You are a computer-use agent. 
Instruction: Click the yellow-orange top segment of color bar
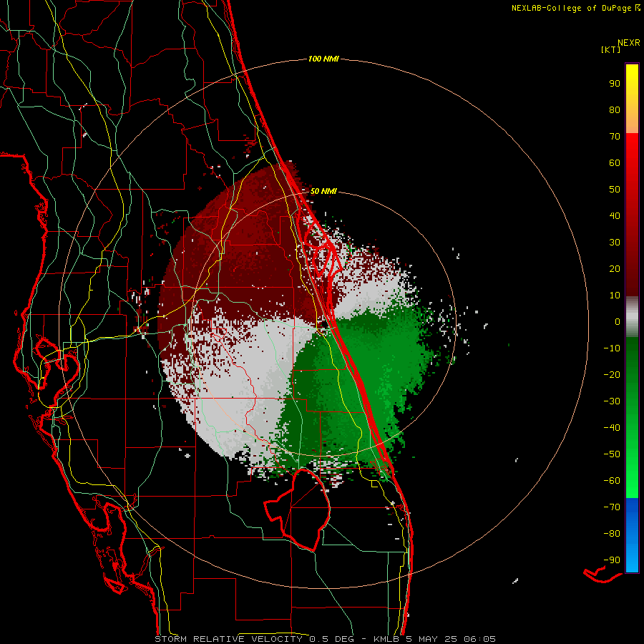click(x=632, y=99)
